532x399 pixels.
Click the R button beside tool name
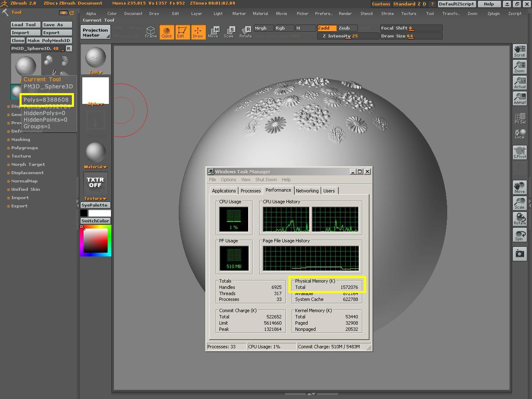(x=69, y=49)
